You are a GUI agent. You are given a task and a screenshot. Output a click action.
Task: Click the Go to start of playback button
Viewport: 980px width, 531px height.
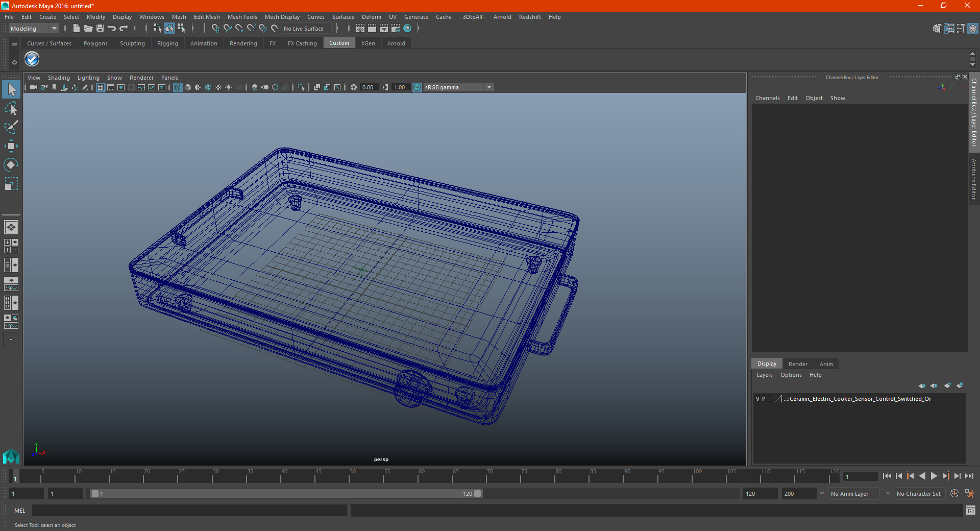(887, 476)
